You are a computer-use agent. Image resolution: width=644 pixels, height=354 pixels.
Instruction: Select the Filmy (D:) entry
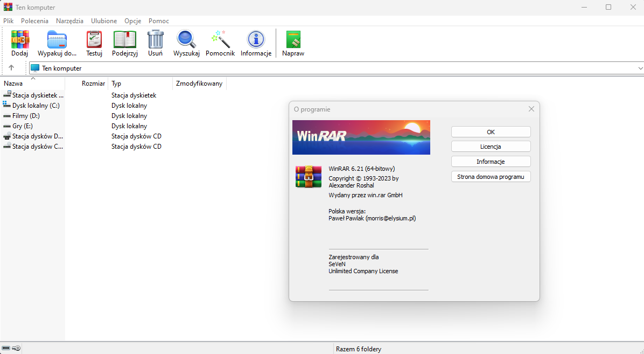(x=26, y=116)
